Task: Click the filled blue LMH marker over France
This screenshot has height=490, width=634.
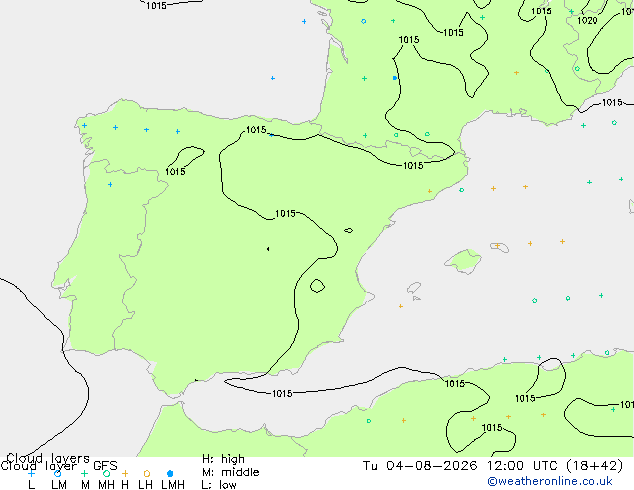Action: point(395,78)
